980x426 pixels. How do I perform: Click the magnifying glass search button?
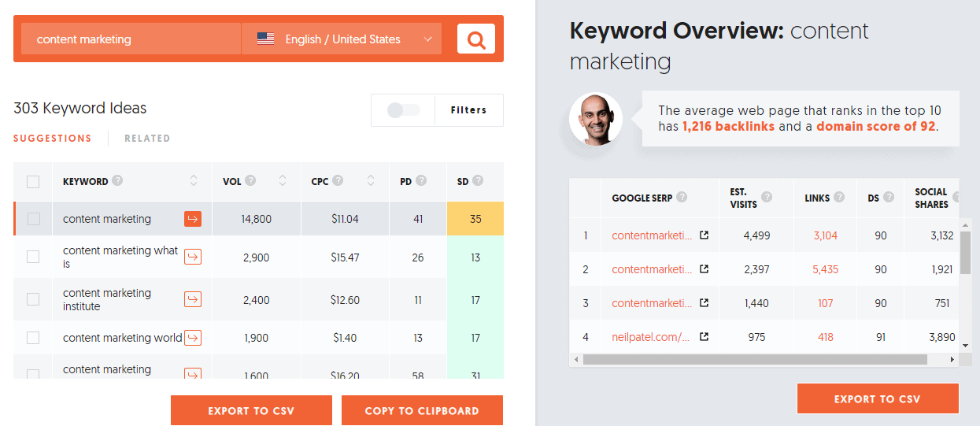(x=475, y=39)
